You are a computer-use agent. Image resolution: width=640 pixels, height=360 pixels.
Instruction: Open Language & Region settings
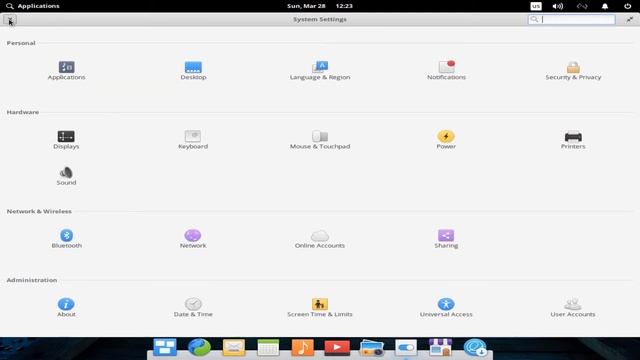coord(320,70)
